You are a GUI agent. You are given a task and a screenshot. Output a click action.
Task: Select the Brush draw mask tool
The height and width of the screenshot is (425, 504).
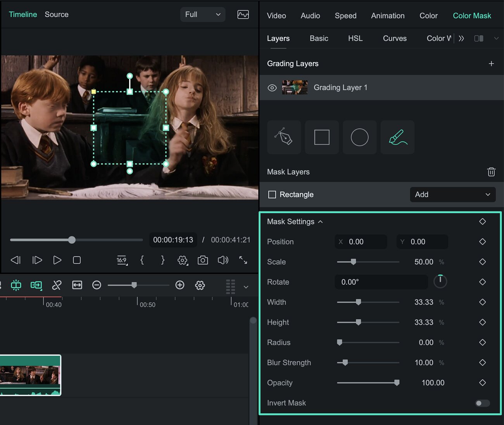point(397,137)
